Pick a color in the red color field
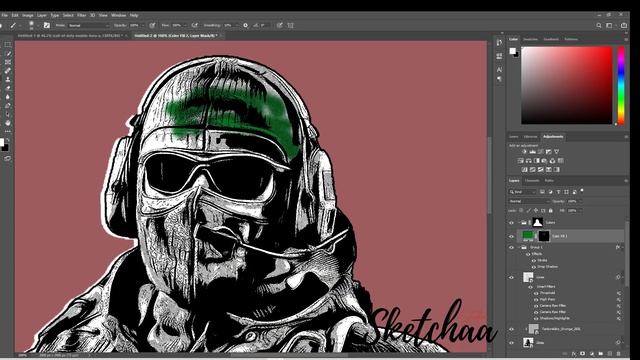Screen dimensions: 640x360 (x=567, y=85)
